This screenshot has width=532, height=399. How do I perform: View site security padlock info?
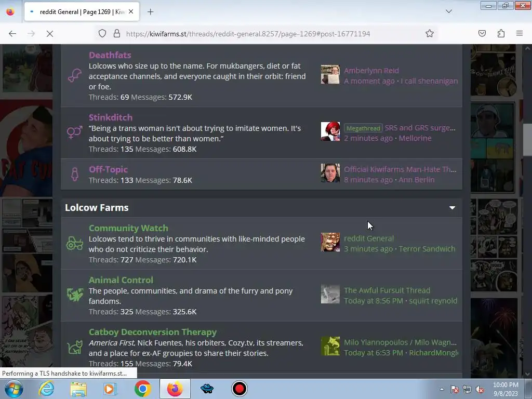coord(117,34)
